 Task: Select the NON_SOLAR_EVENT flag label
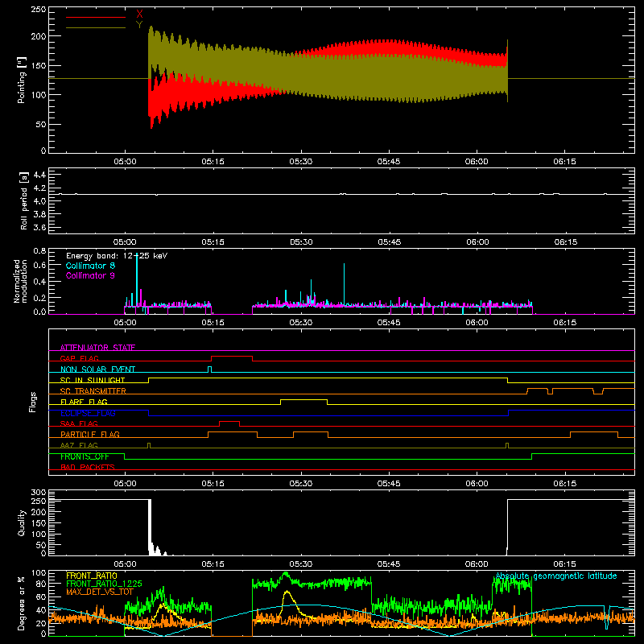97,369
